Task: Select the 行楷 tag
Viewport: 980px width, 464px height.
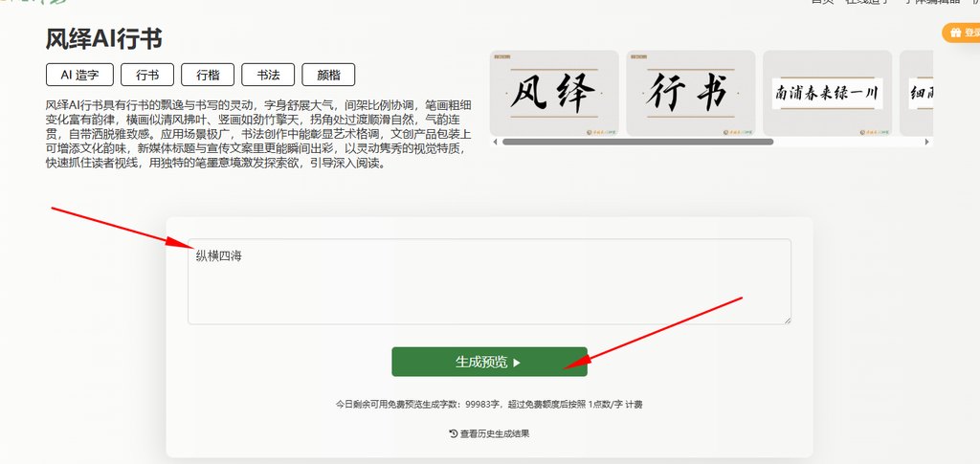Action: (208, 75)
